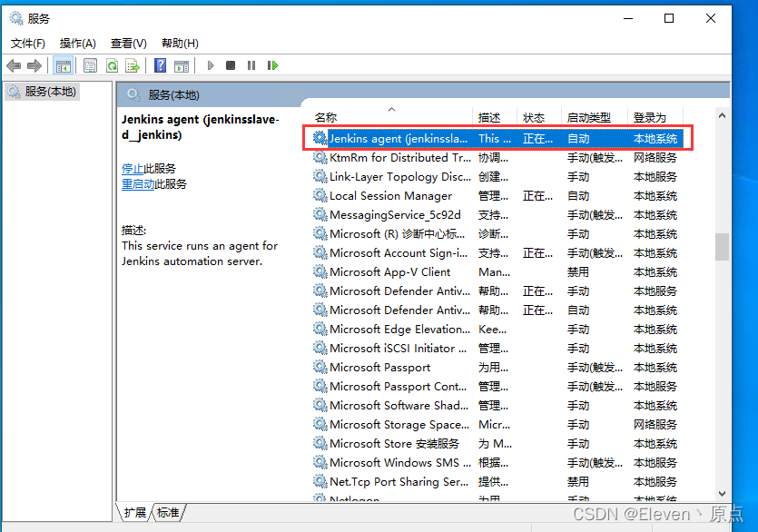Image resolution: width=758 pixels, height=532 pixels.
Task: Select Microsoft (R) 诊断中心标... service
Action: [x=497, y=233]
